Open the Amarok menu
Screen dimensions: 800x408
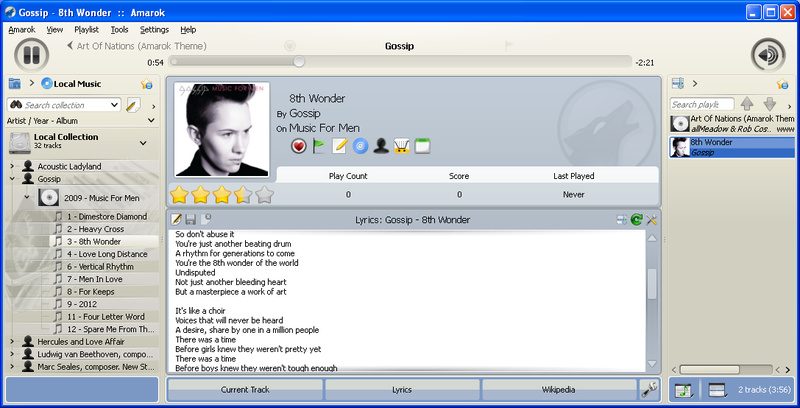pyautogui.click(x=22, y=30)
